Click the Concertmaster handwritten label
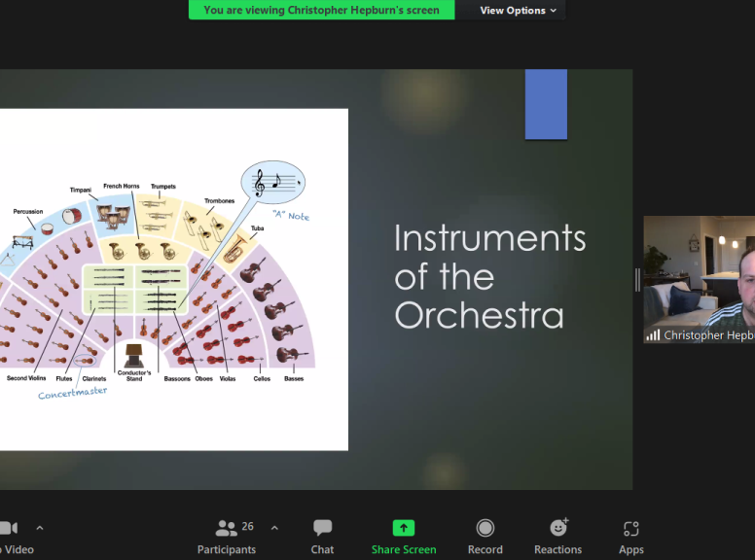Image resolution: width=755 pixels, height=560 pixels. [73, 393]
